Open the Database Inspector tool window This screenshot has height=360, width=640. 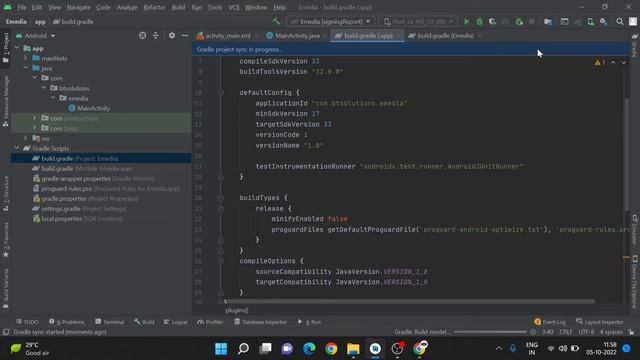click(x=260, y=322)
